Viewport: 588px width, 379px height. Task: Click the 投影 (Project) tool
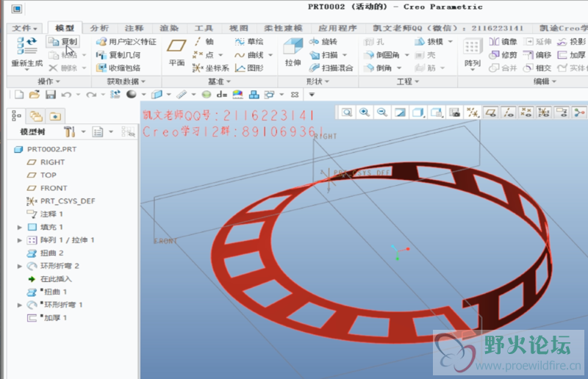coord(572,42)
